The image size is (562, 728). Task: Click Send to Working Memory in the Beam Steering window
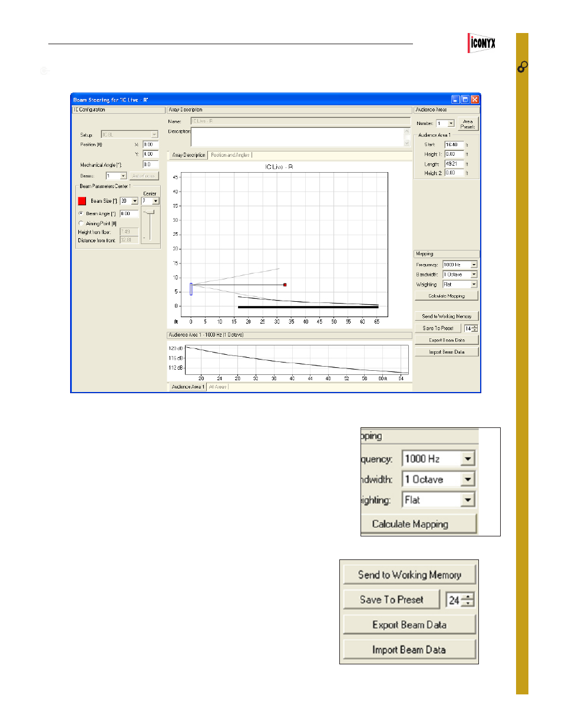tap(447, 316)
